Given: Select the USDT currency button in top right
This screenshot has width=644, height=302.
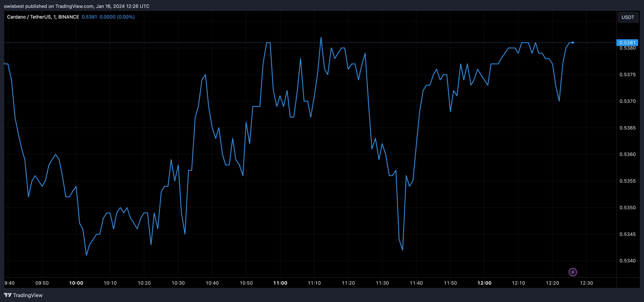Looking at the screenshot, I should pyautogui.click(x=628, y=17).
